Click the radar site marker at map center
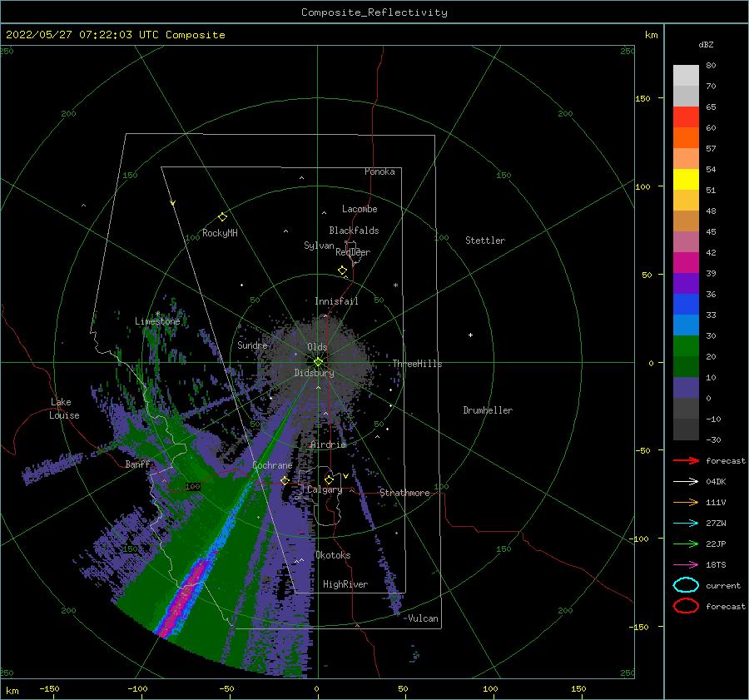This screenshot has width=749, height=700. (x=318, y=362)
